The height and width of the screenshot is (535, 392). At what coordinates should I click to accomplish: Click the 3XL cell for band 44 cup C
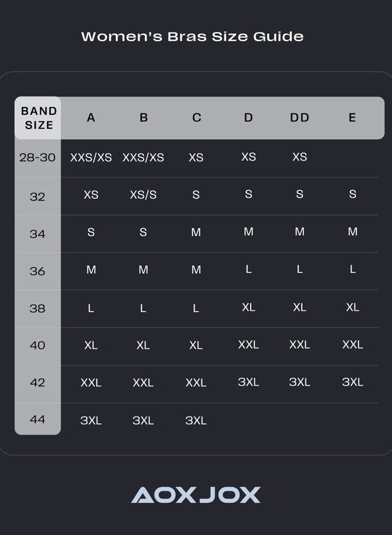[195, 420]
